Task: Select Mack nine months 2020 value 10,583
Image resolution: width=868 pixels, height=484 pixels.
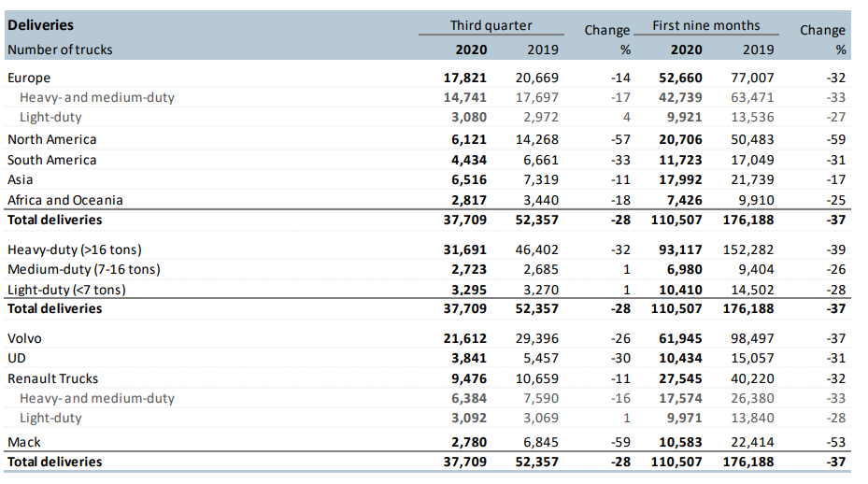Action: pyautogui.click(x=680, y=443)
